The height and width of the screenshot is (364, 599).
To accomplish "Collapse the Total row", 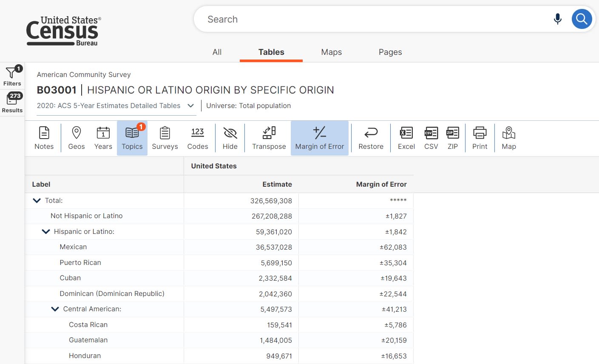I will point(36,200).
